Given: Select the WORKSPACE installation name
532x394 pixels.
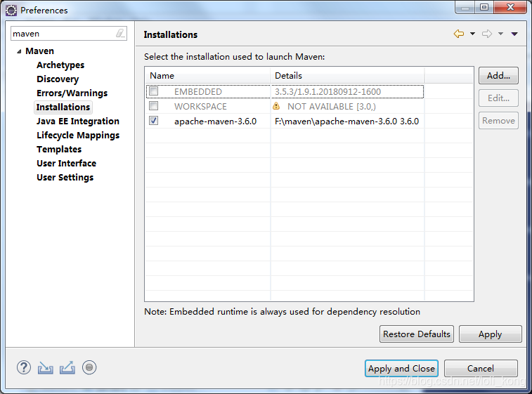Looking at the screenshot, I should coord(200,107).
